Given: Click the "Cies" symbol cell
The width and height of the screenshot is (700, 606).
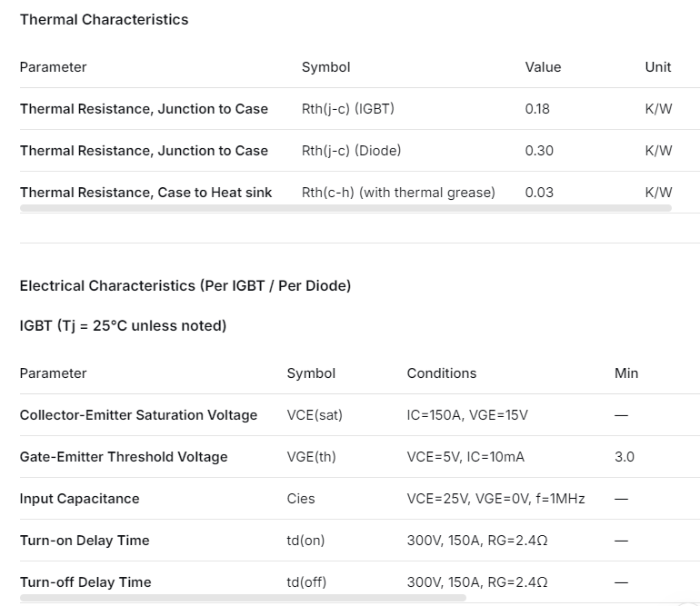Looking at the screenshot, I should pos(304,499).
